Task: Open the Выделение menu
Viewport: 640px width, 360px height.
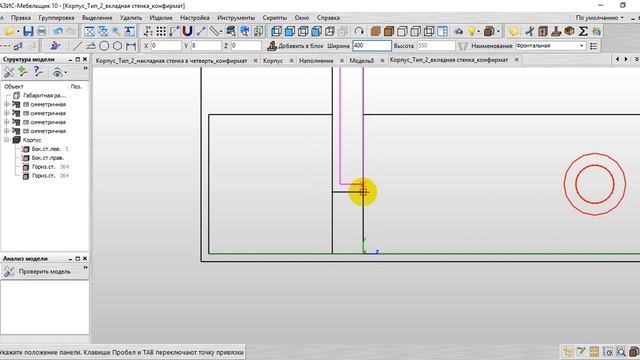Action: [97, 18]
